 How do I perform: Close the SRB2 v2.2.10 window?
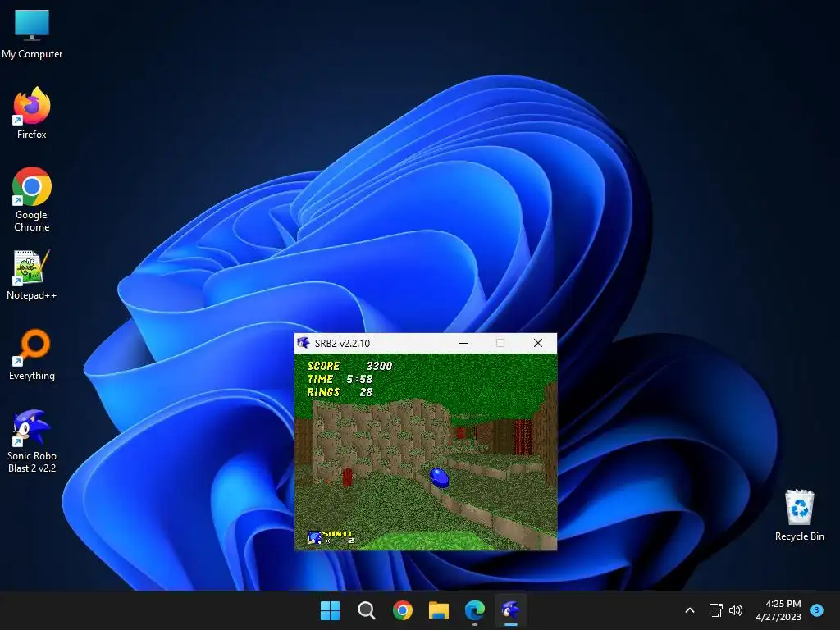pyautogui.click(x=538, y=343)
